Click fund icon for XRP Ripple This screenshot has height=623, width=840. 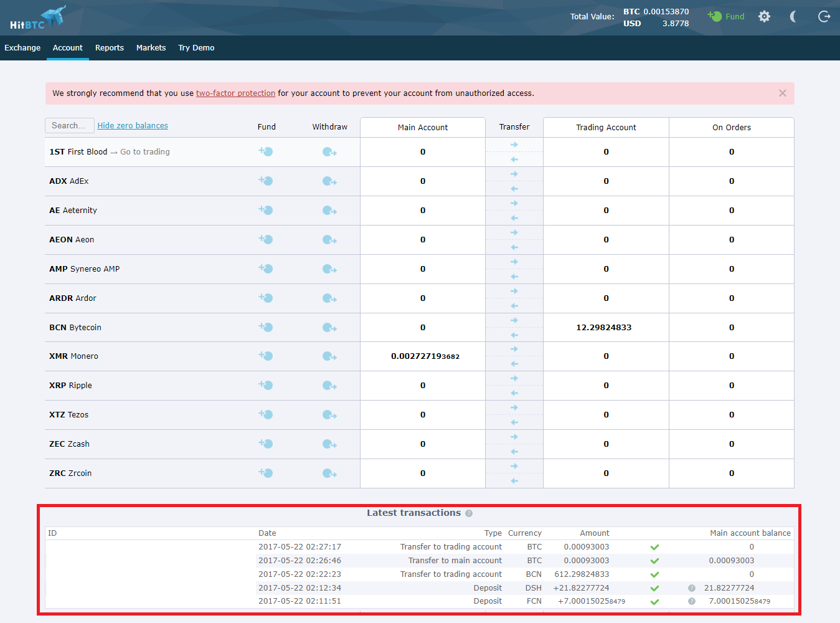266,385
